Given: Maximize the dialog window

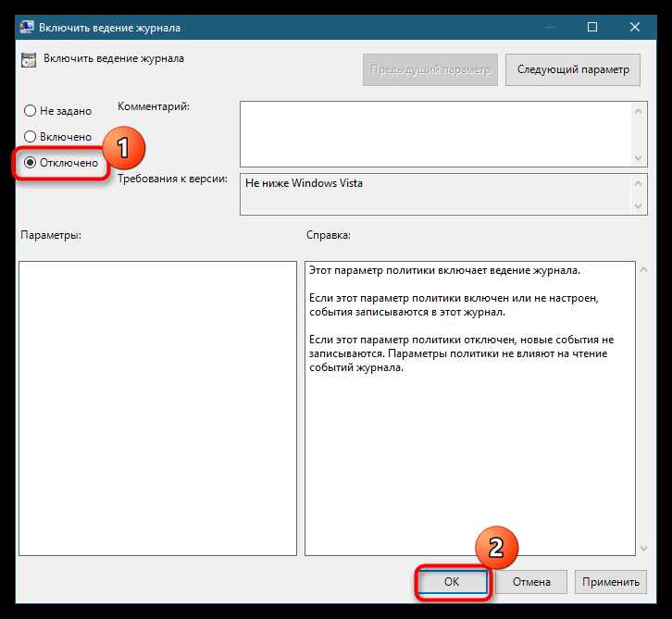Looking at the screenshot, I should click(x=592, y=27).
